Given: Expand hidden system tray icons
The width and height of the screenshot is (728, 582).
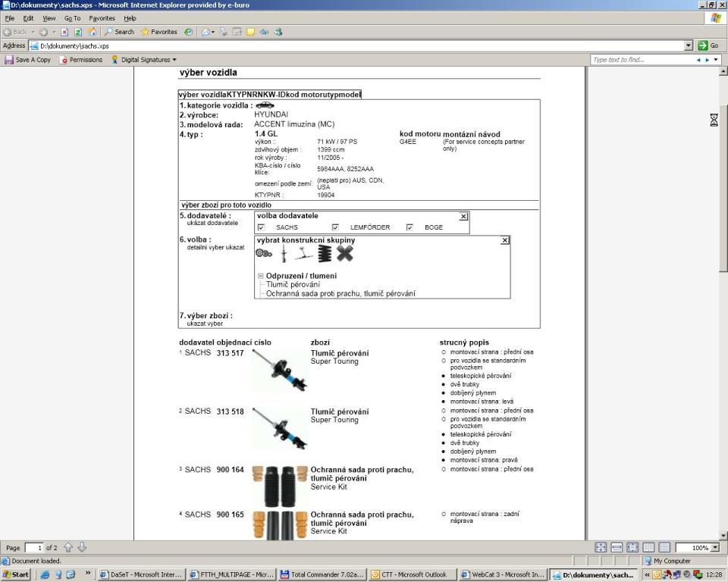Looking at the screenshot, I should pyautogui.click(x=647, y=574).
